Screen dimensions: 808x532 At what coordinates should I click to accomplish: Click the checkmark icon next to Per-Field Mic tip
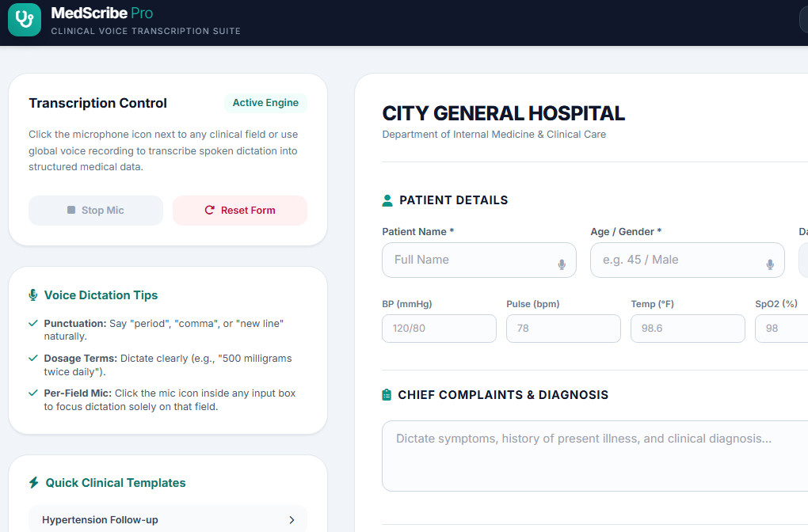(x=33, y=393)
